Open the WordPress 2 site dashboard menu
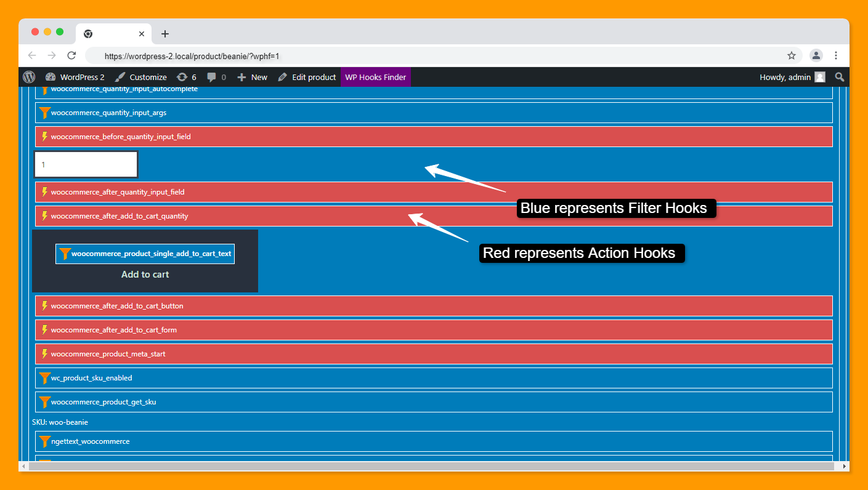868x490 pixels. 75,77
